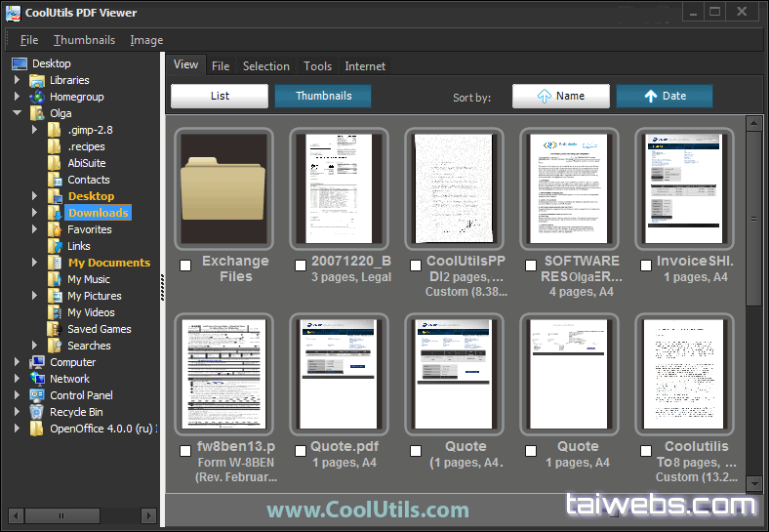Click the Recycle Bin icon in tree
This screenshot has width=769, height=532.
pyautogui.click(x=38, y=412)
